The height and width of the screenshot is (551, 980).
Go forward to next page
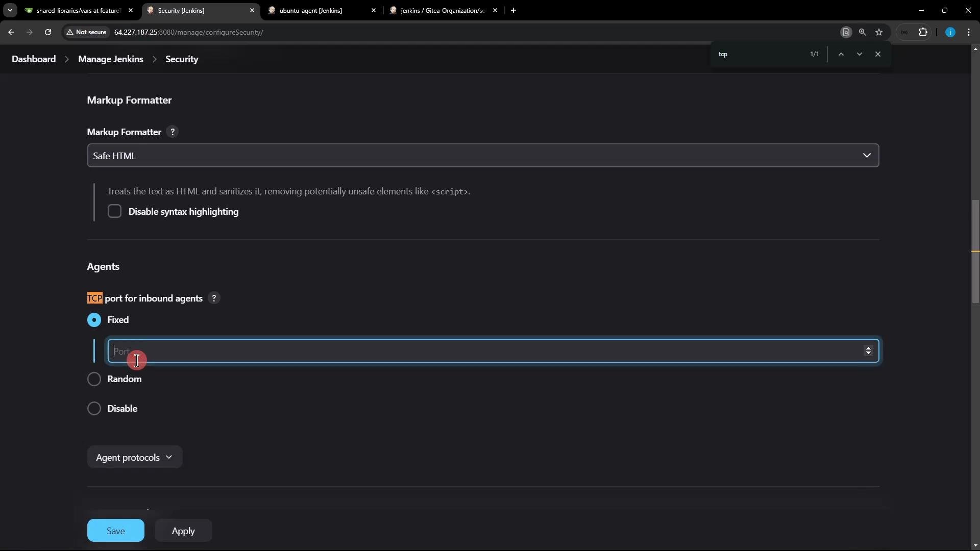click(30, 32)
